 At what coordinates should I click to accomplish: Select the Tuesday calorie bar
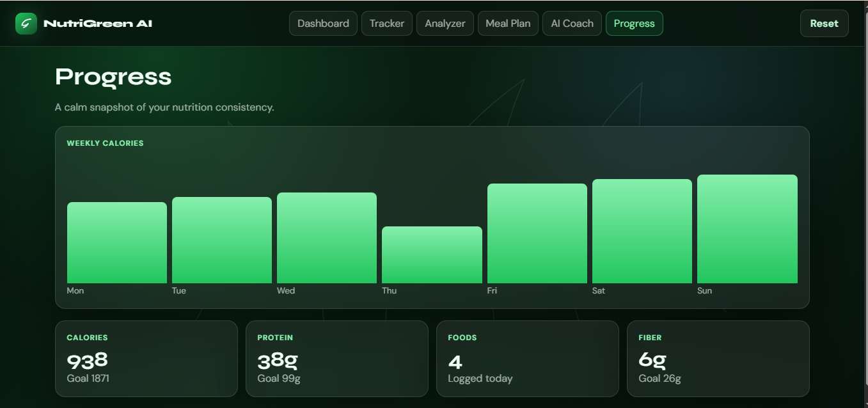point(222,240)
